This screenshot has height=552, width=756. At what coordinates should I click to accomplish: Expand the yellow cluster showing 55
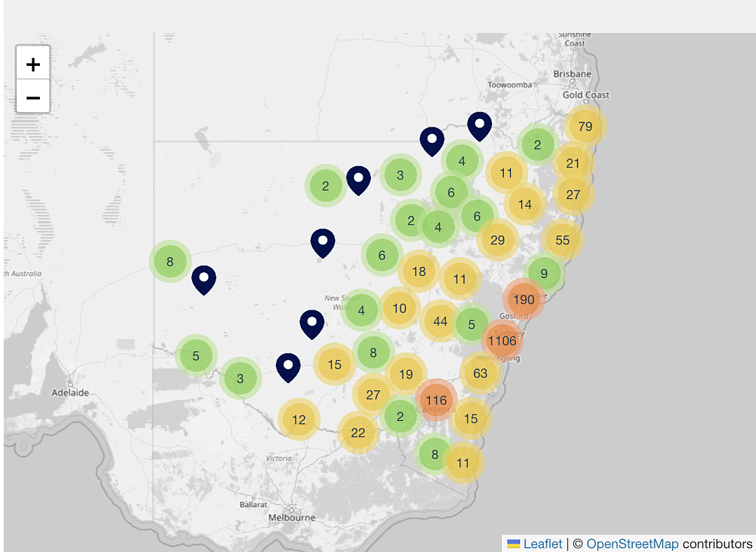pyautogui.click(x=563, y=240)
